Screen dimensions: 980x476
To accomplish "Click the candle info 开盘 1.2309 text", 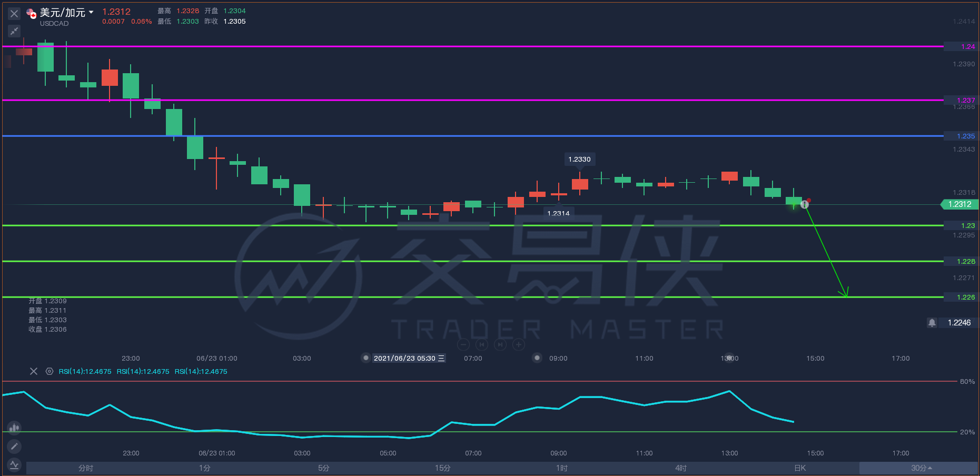I will (47, 301).
